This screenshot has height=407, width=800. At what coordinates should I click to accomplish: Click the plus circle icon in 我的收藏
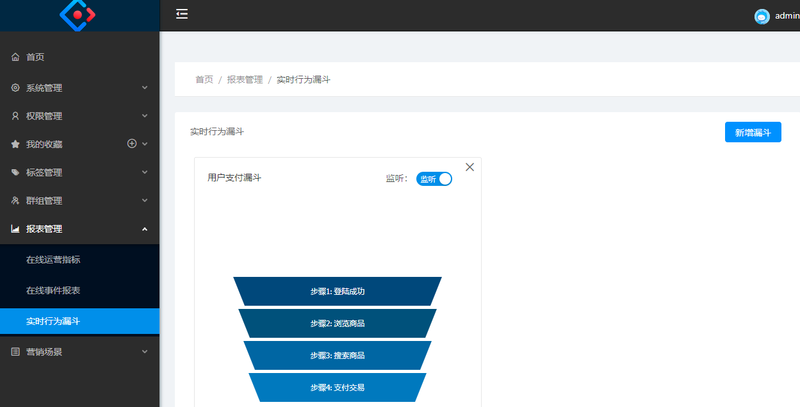click(x=132, y=144)
